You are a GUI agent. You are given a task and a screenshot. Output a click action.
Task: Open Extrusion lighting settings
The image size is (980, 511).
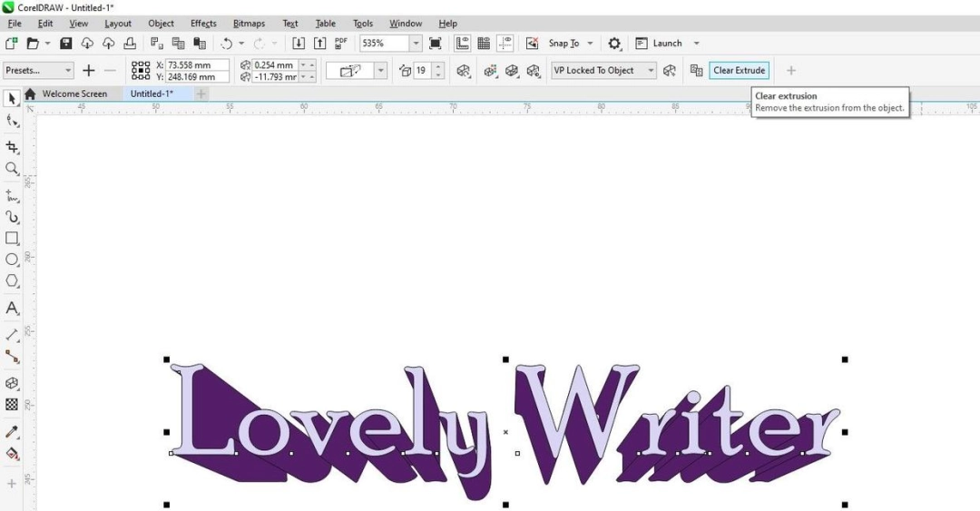pos(534,71)
